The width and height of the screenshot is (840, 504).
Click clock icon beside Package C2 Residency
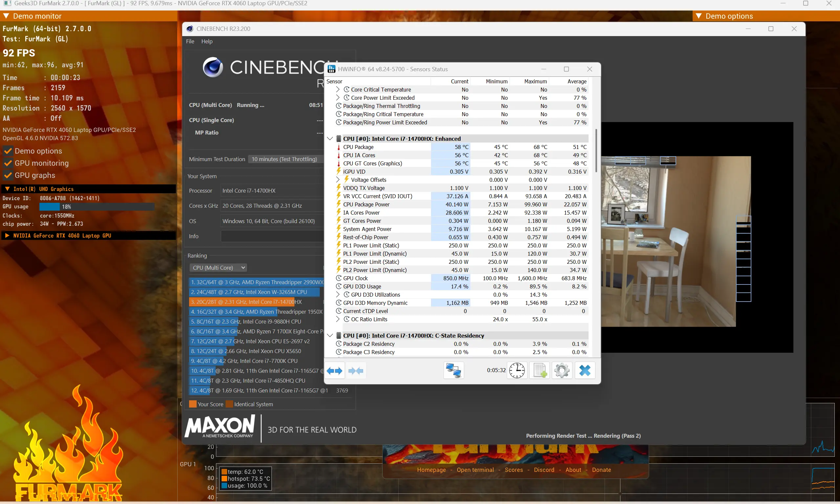click(338, 344)
